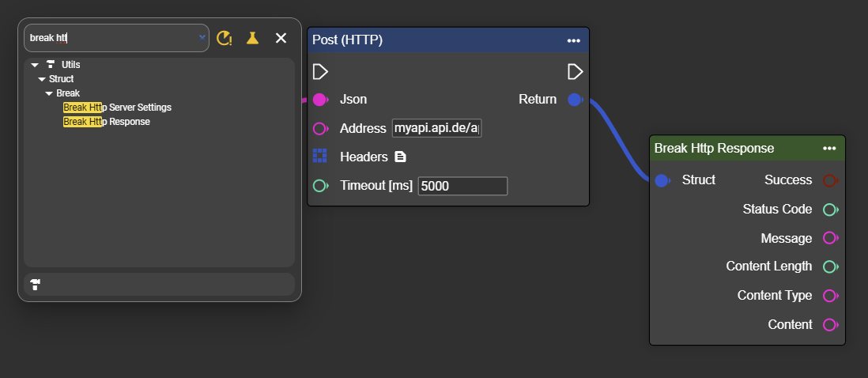868x378 pixels.
Task: Click the Post (HTTP) execution input pin
Action: pos(320,72)
